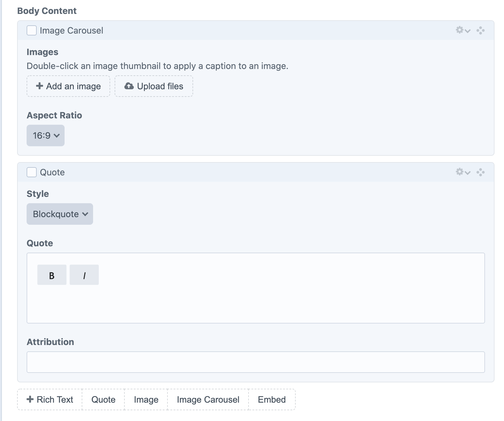Toggle bold formatting in Quote editor
The image size is (504, 421).
point(52,275)
